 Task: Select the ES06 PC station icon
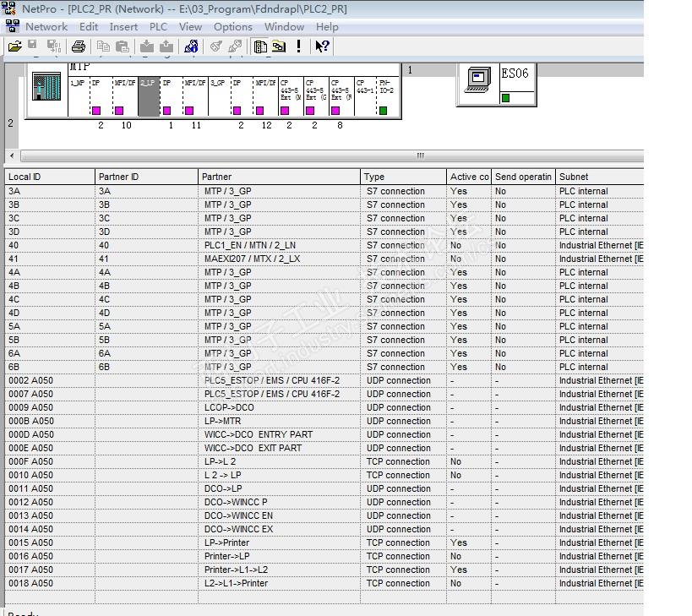point(478,79)
